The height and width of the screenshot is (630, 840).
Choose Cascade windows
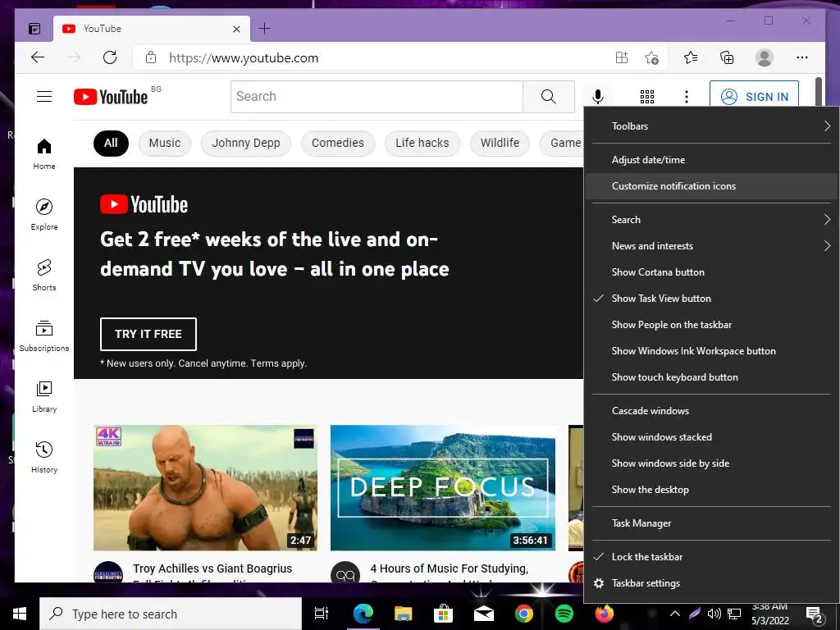710,411
